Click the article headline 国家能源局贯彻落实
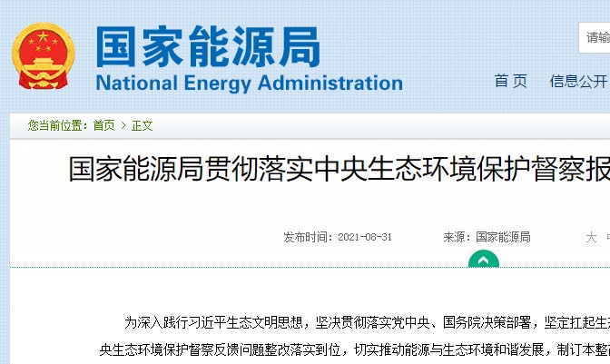Viewport: 610px width, 364px height. coord(339,169)
